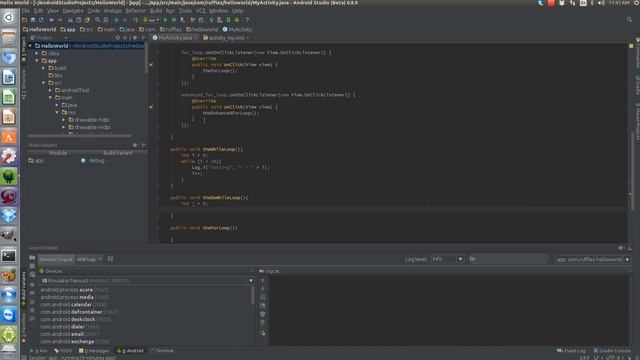Click the Help question mark toolbar icon
Screen dimensions: 640x360
247,20
